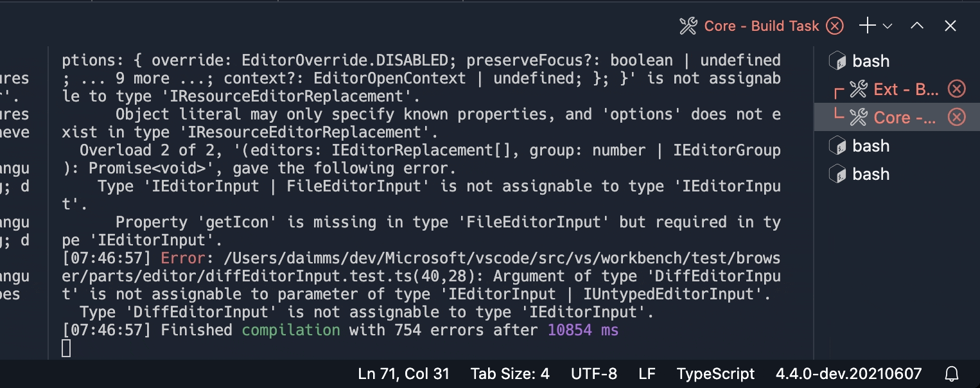This screenshot has height=388, width=980.
Task: Open go-to-line via Ln 71, Col 31 indicator
Action: (x=403, y=373)
